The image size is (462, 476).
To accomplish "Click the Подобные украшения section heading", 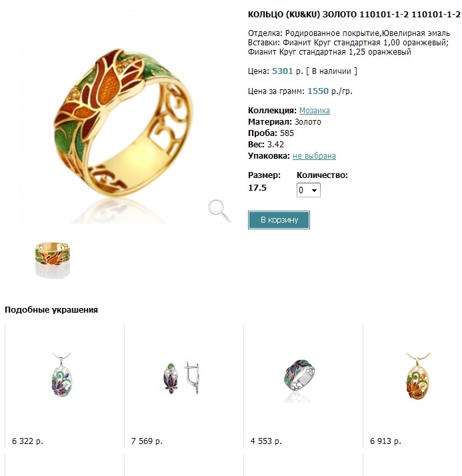I will click(51, 310).
